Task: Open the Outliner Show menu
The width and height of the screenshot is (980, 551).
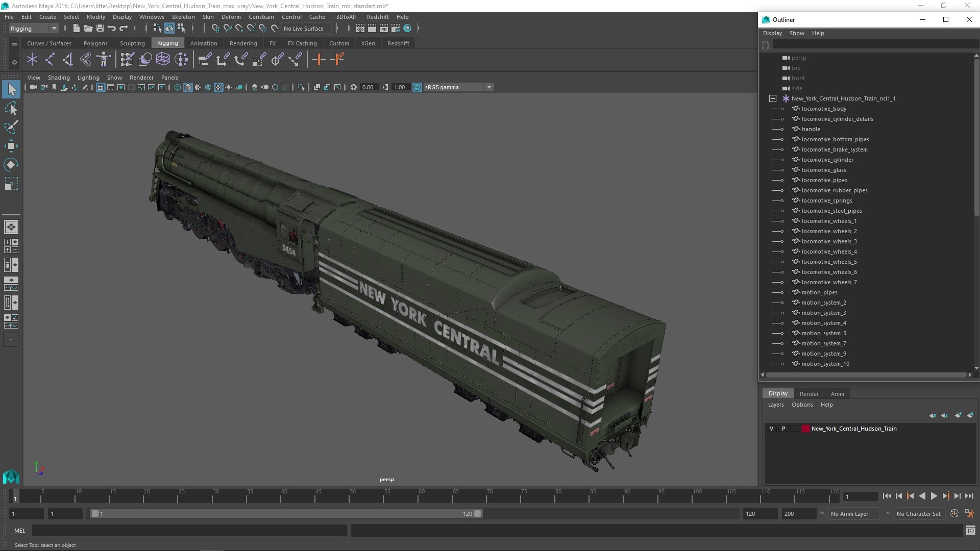Action: pyautogui.click(x=797, y=33)
